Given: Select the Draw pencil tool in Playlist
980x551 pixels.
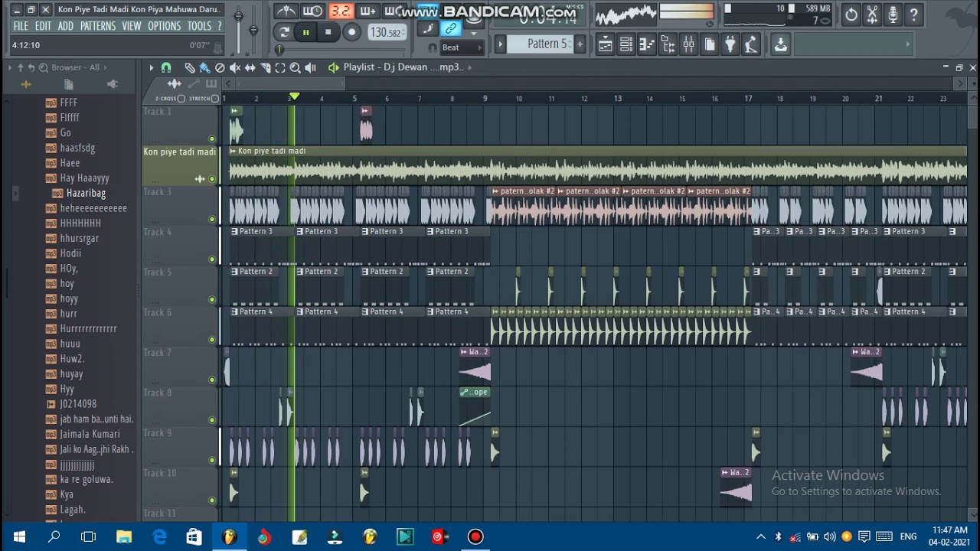Looking at the screenshot, I should coord(190,67).
